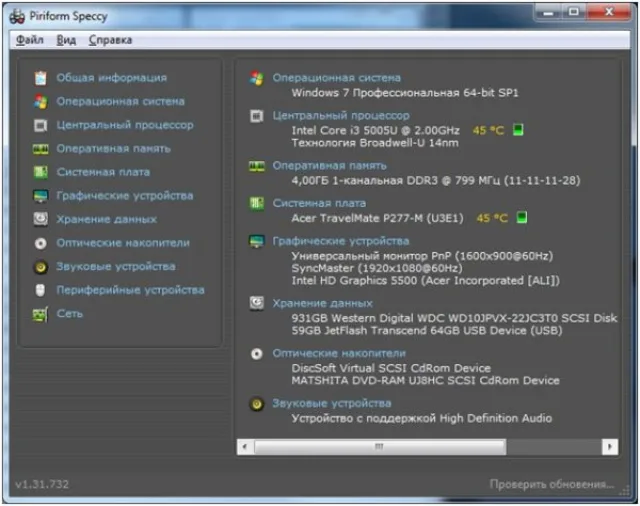Click the motherboard icon in summary panel
The width and height of the screenshot is (640, 506).
coord(257,203)
